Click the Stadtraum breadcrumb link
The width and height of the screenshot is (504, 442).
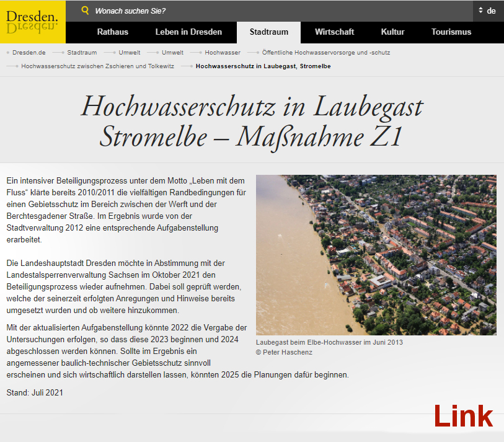point(82,53)
